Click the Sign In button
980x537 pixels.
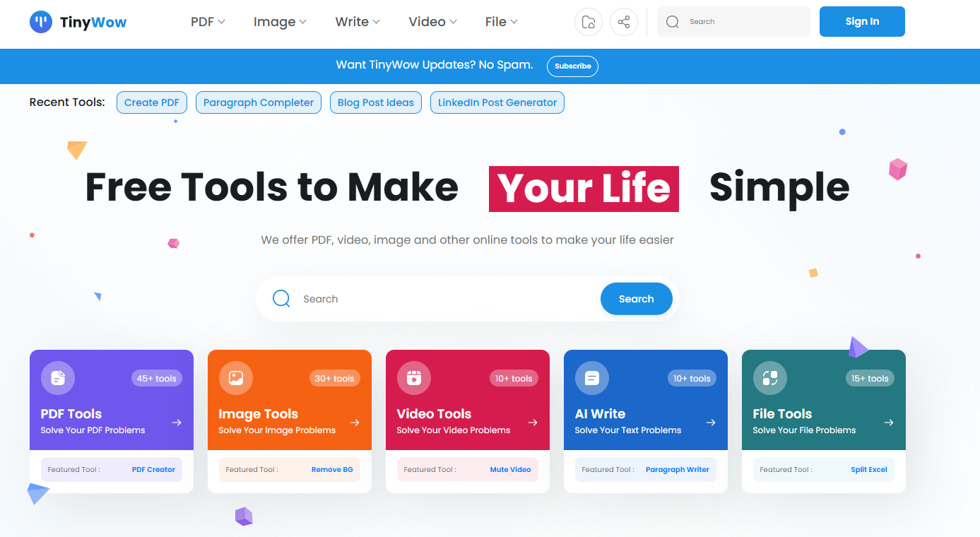coord(862,21)
